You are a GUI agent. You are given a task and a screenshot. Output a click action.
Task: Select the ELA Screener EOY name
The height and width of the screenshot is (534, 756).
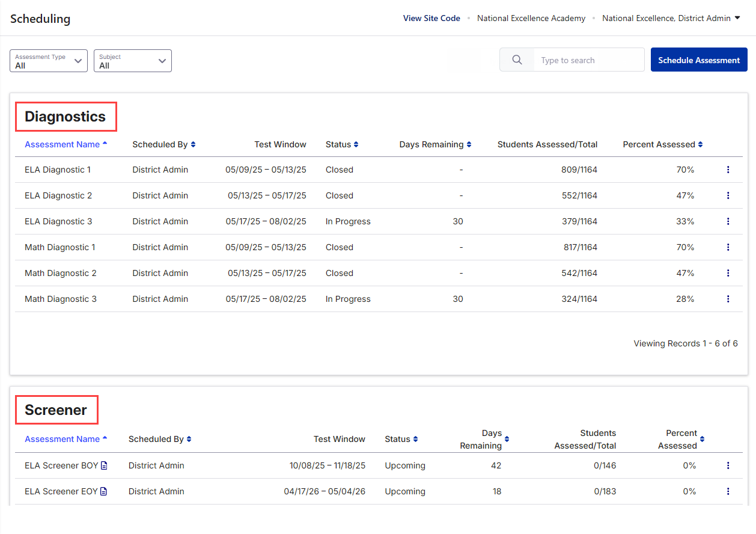point(61,491)
